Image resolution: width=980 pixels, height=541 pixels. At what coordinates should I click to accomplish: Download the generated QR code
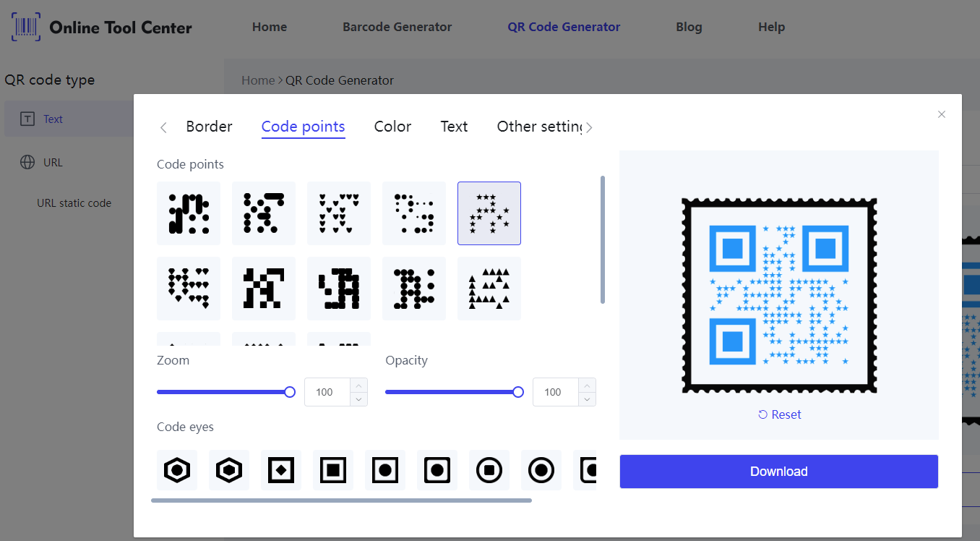click(778, 472)
